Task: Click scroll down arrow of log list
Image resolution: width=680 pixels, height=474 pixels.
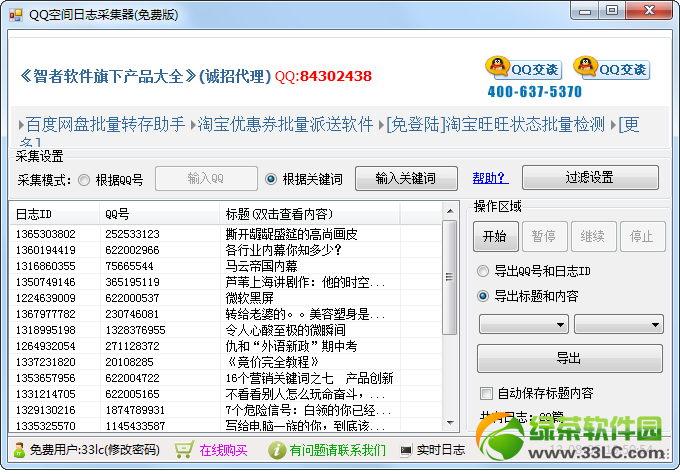Action: (x=450, y=423)
